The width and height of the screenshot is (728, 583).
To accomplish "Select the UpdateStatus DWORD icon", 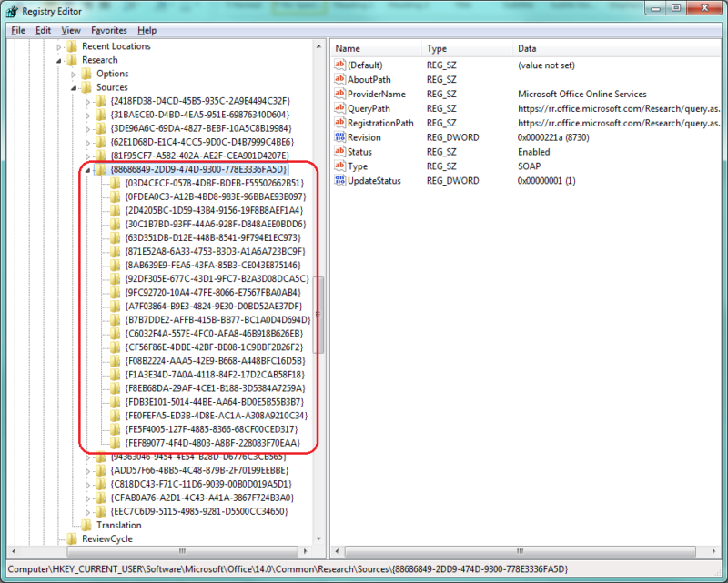I will pos(340,181).
